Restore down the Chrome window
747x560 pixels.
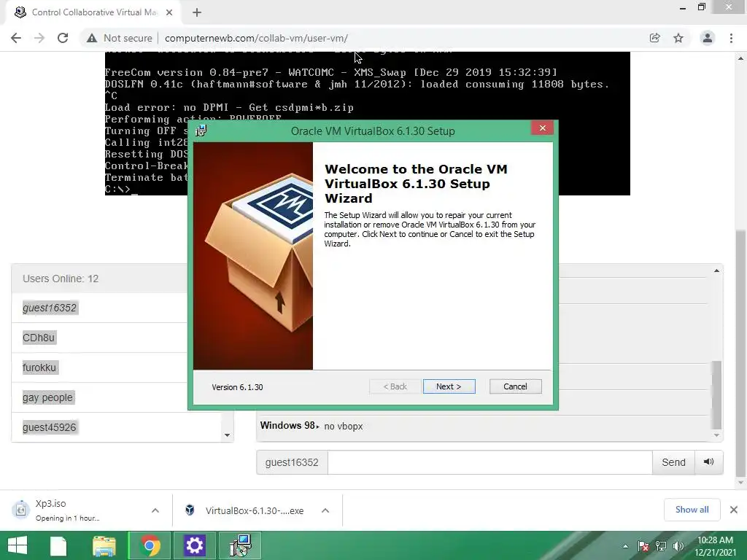pyautogui.click(x=702, y=7)
